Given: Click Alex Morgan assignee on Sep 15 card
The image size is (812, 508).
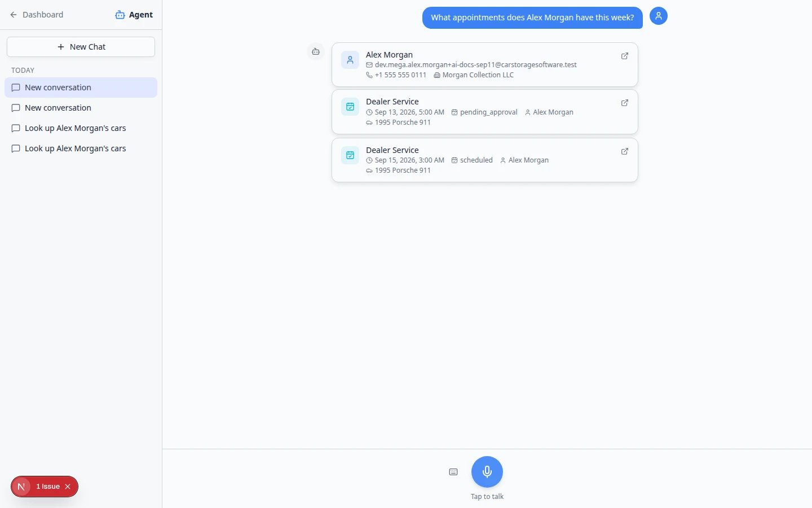Looking at the screenshot, I should pyautogui.click(x=528, y=160).
